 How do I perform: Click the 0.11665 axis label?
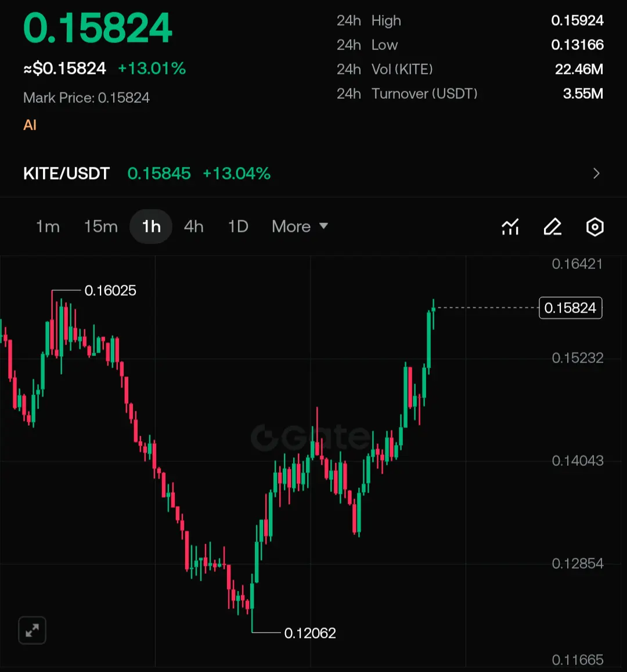(577, 660)
